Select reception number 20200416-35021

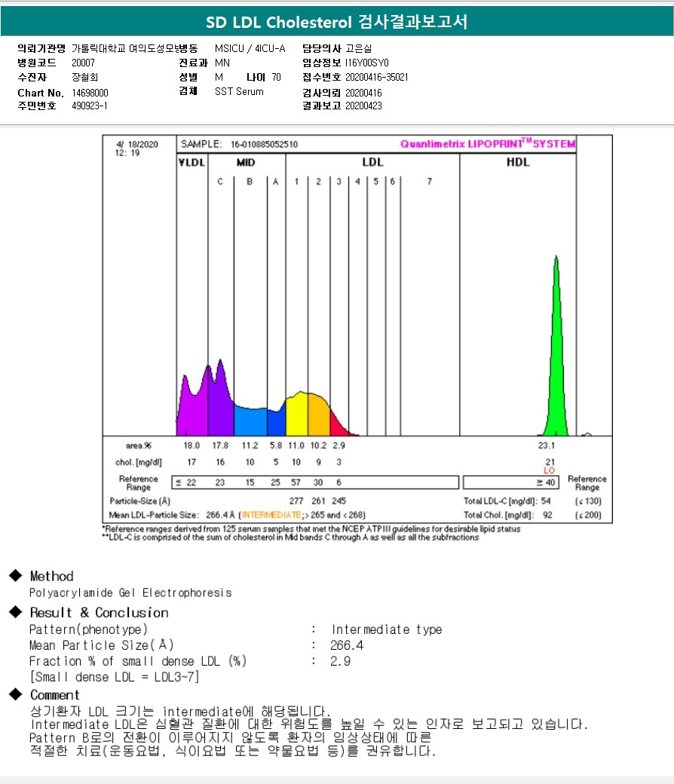click(376, 78)
